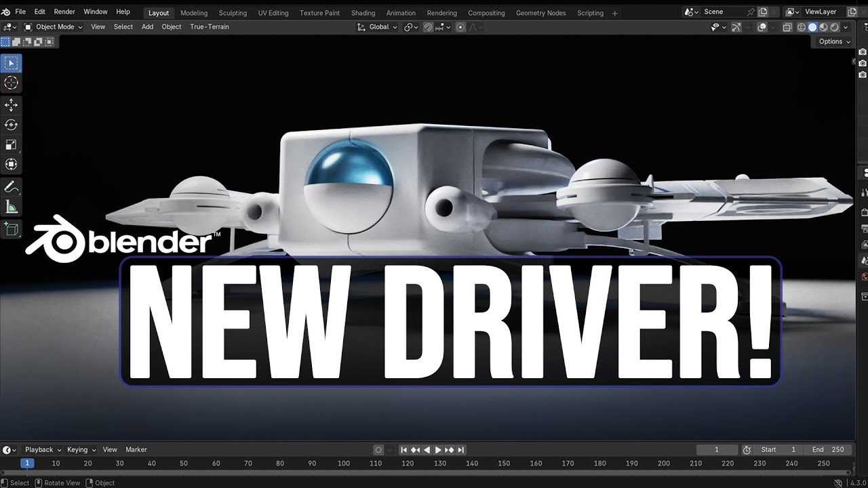Click use preview range clock icon
868x488 pixels.
tap(747, 449)
